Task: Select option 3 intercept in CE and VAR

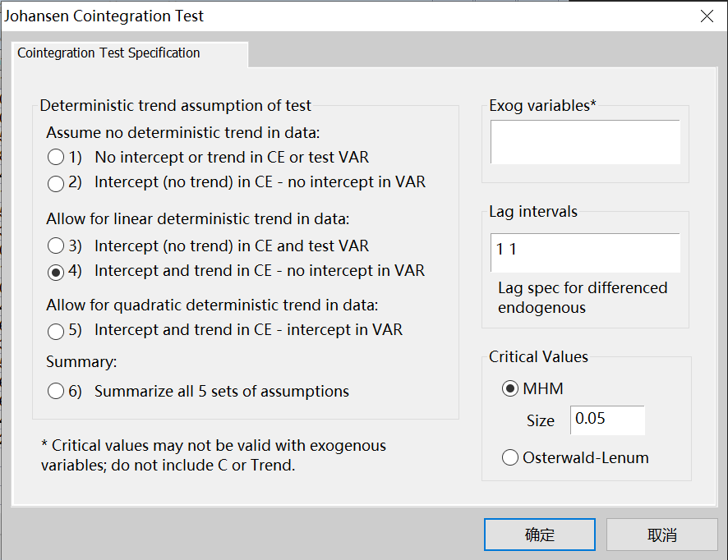Action: pos(56,246)
